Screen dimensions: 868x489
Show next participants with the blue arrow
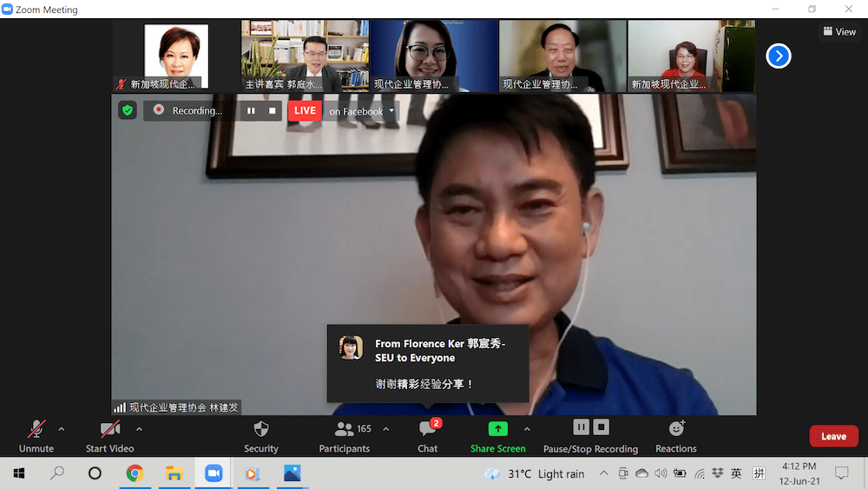click(779, 56)
